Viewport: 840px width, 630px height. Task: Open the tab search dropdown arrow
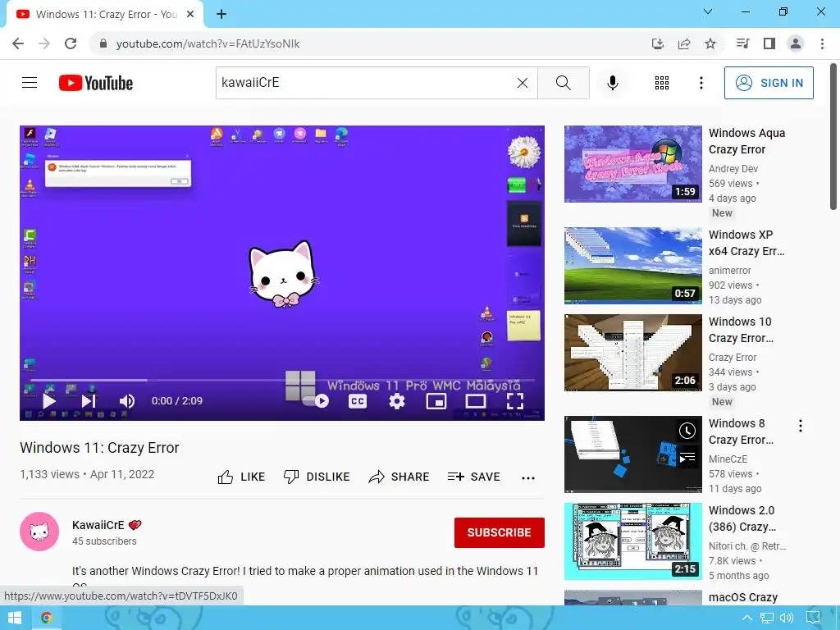pos(708,11)
